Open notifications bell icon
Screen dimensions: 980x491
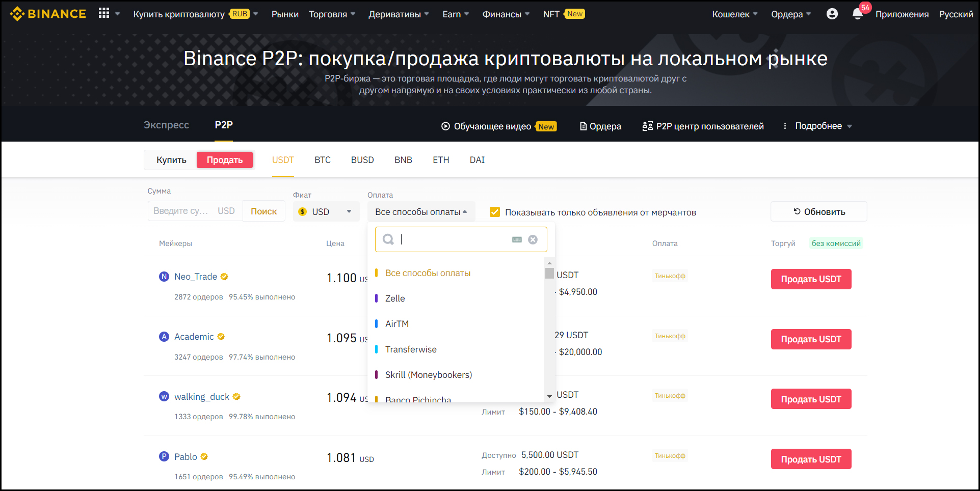point(857,14)
